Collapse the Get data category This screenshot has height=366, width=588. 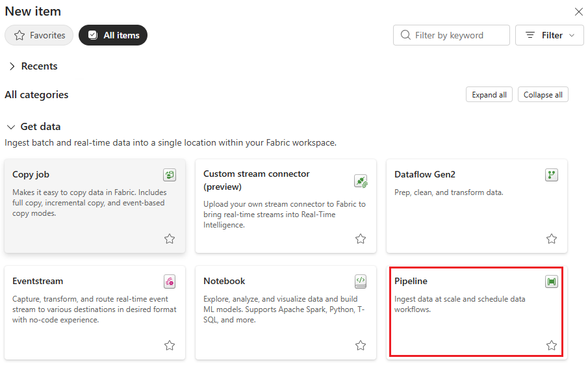point(11,127)
